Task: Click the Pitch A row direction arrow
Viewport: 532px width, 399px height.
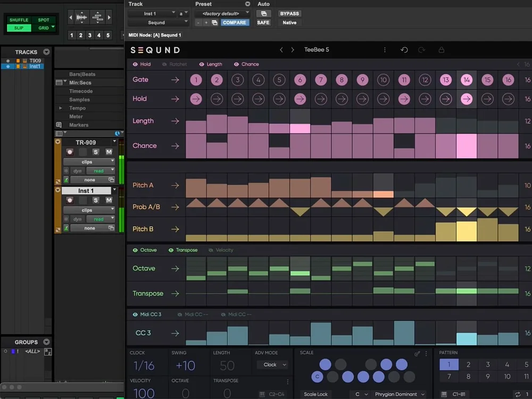Action: tap(175, 185)
